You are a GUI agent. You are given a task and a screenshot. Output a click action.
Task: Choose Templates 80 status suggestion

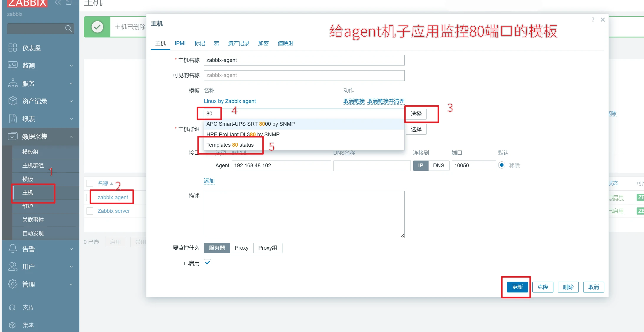230,145
